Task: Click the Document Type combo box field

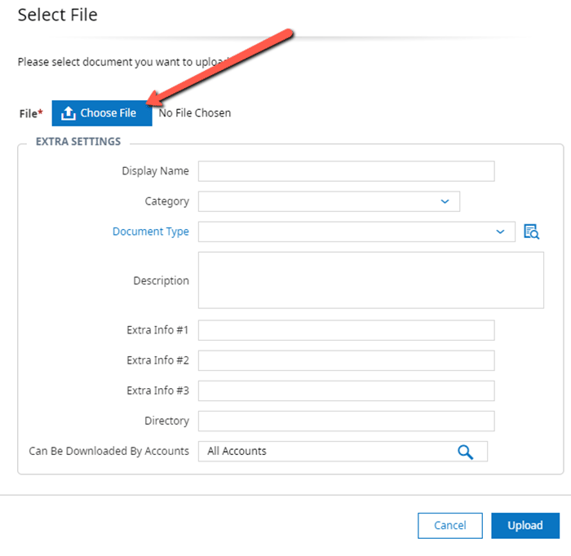Action: [x=357, y=232]
